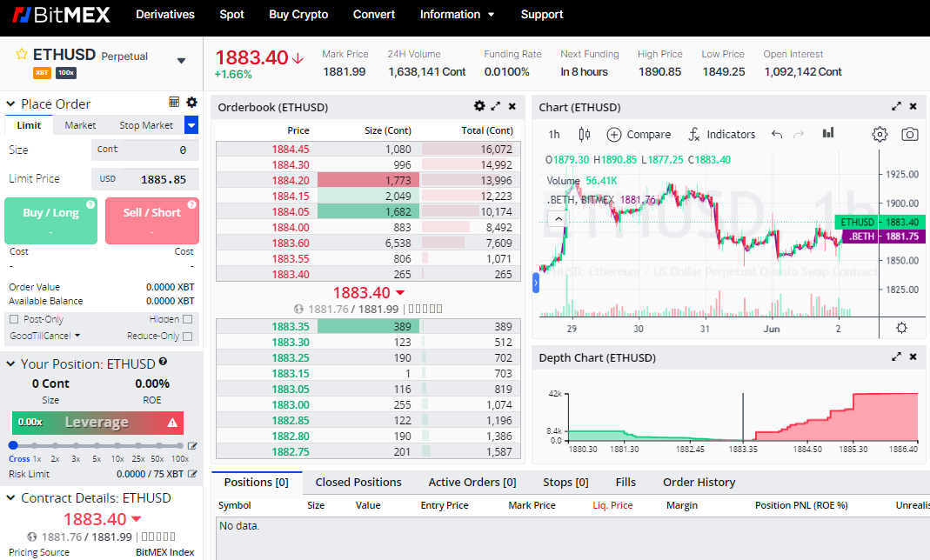The image size is (930, 560).
Task: Open the ETHUSD instrument dropdown arrow
Action: [x=182, y=61]
